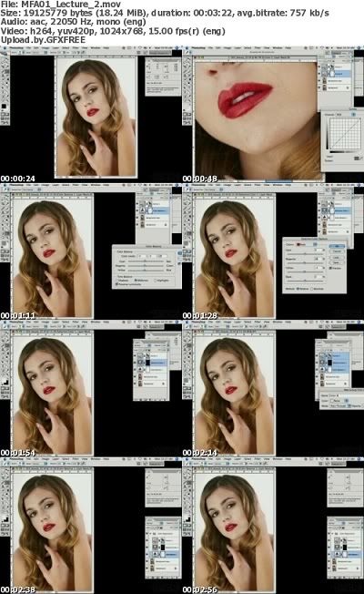The height and width of the screenshot is (594, 364).
Task: Select Highlights radio in Color Balance dialog
Action: [155, 281]
